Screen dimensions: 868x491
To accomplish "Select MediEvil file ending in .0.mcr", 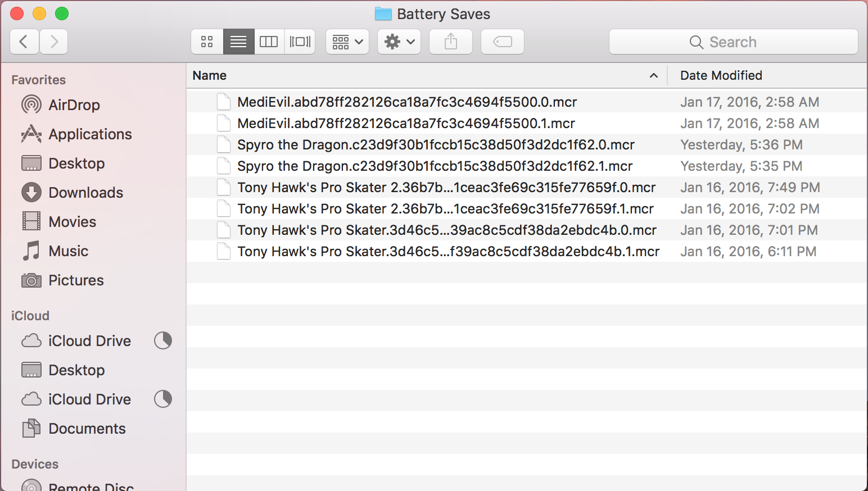I will pos(526,102).
